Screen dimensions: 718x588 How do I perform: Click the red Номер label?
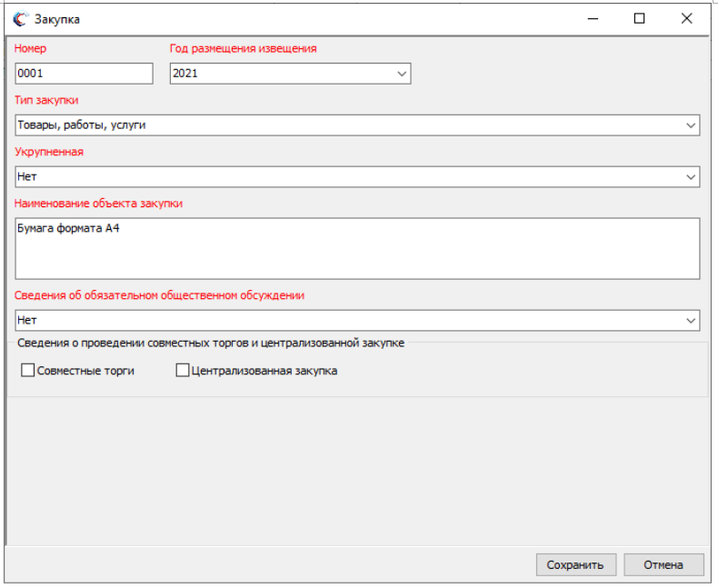[x=30, y=49]
